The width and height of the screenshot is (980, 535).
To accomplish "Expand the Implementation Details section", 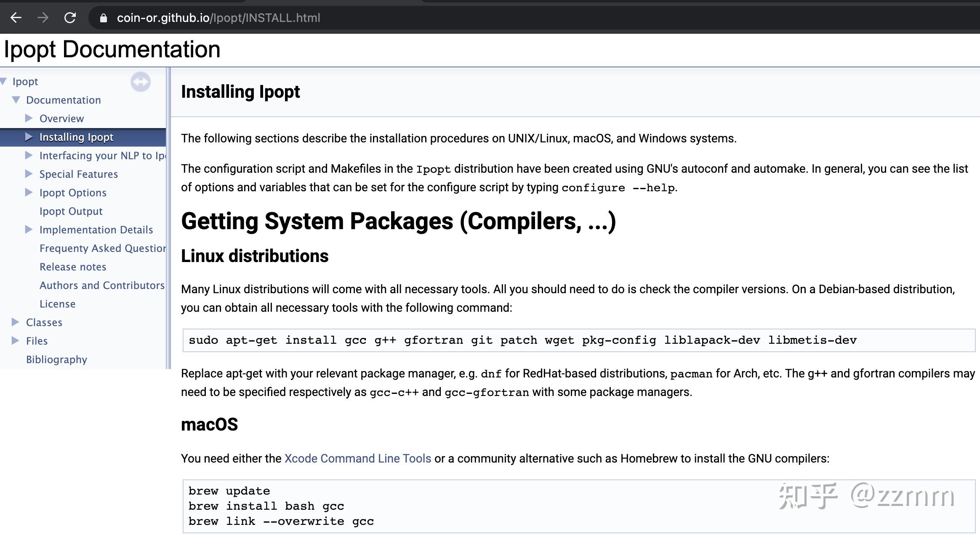I will (29, 230).
